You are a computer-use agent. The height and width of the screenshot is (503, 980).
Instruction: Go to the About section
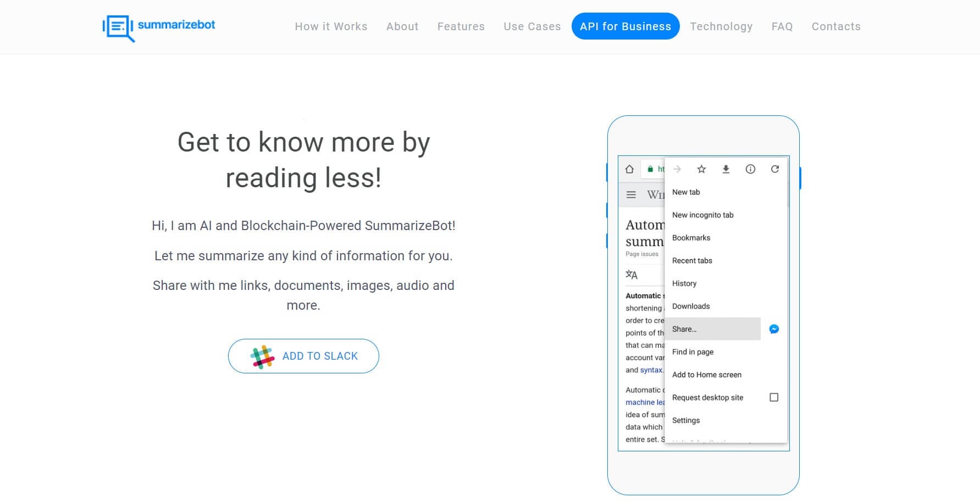coord(402,26)
